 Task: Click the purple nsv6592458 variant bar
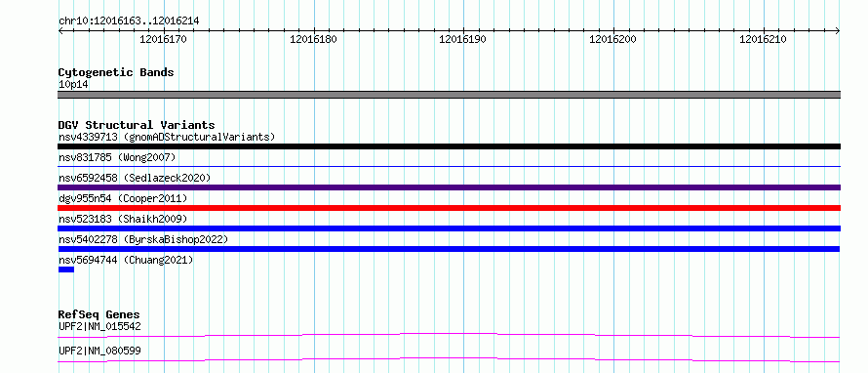449,187
